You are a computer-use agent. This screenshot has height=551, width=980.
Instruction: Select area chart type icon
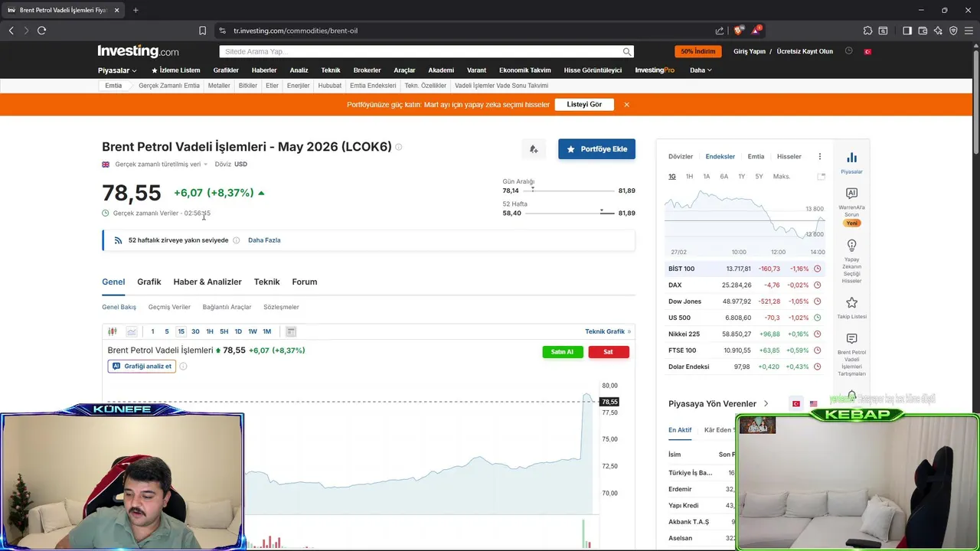pyautogui.click(x=132, y=331)
